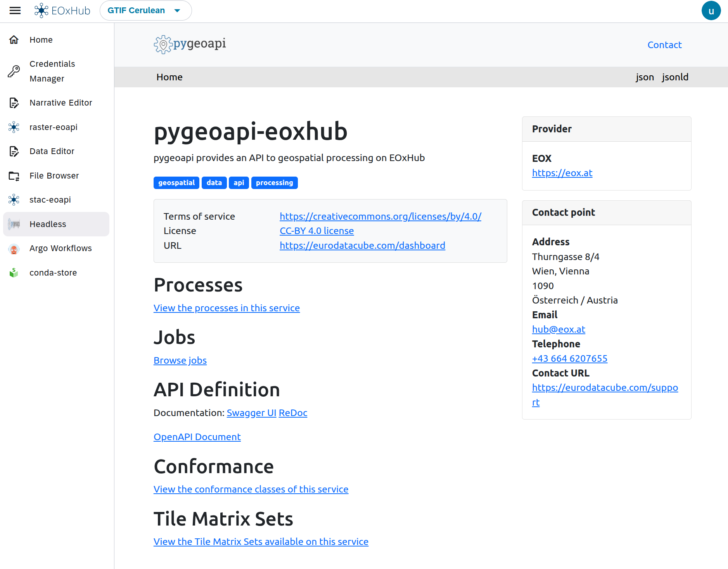Click the Swagger UI documentation link
Image resolution: width=728 pixels, height=569 pixels.
pos(251,413)
